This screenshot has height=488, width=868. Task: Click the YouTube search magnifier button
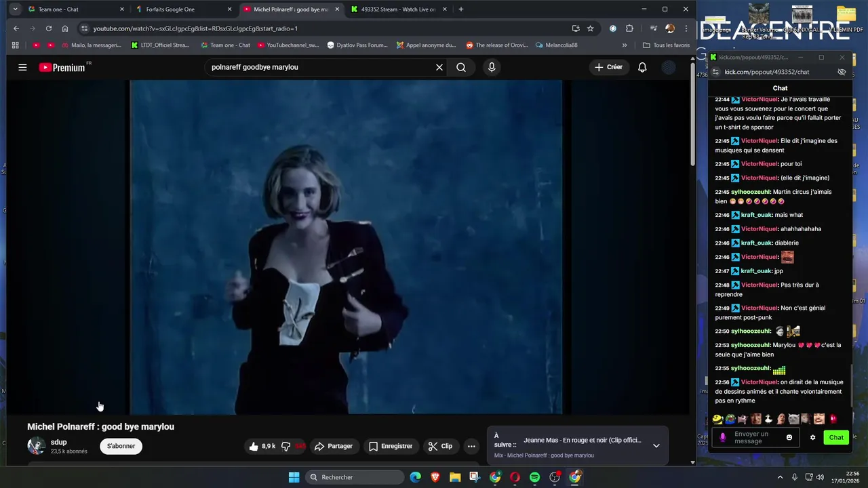coord(461,67)
